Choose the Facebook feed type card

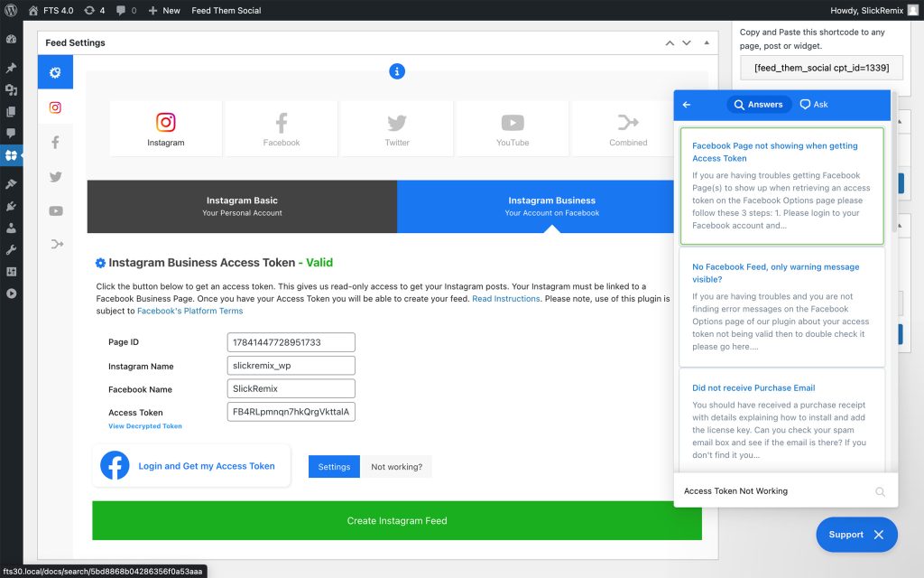click(282, 128)
